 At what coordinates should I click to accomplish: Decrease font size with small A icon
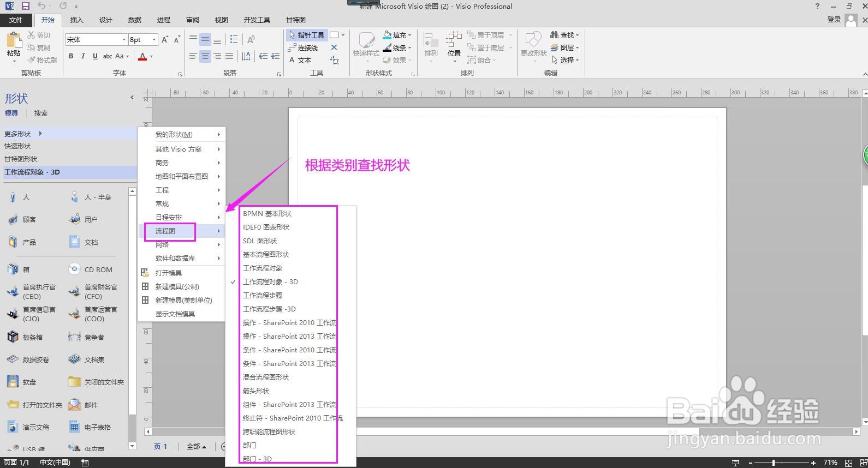[177, 40]
